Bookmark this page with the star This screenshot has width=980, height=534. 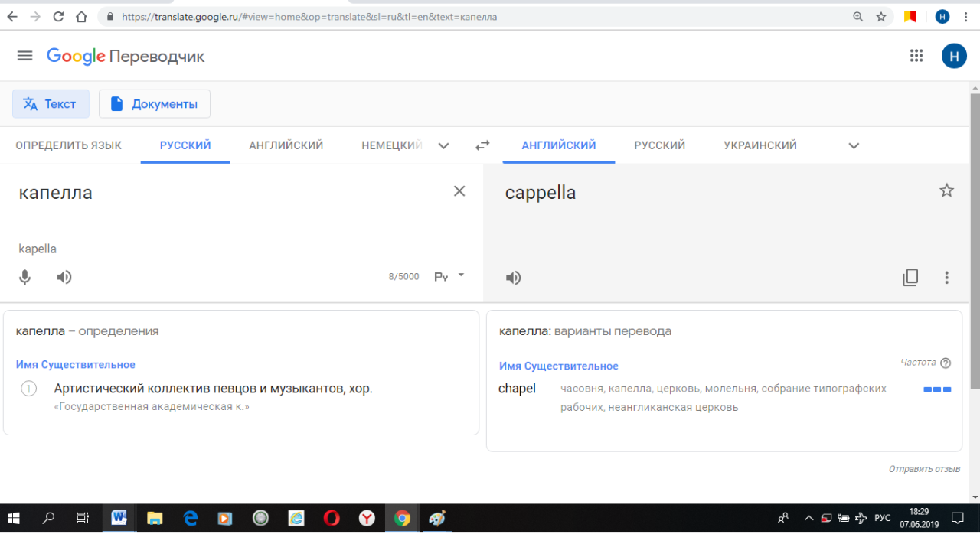pyautogui.click(x=881, y=16)
